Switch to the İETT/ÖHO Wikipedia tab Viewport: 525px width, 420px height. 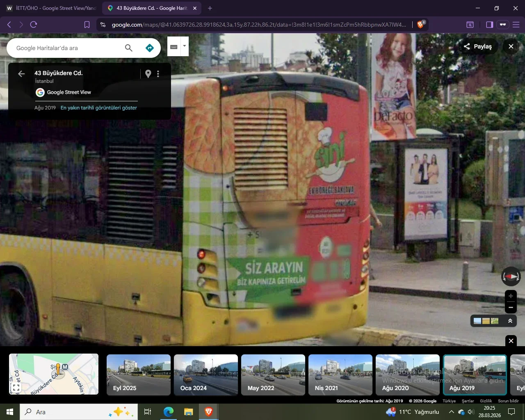pos(51,8)
